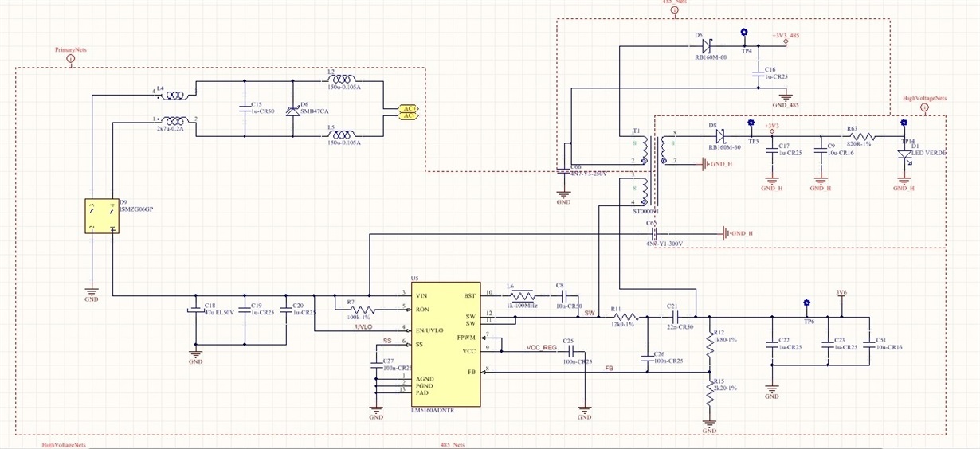Select resistor R11 12k0-1%
The width and height of the screenshot is (980, 449).
625,317
